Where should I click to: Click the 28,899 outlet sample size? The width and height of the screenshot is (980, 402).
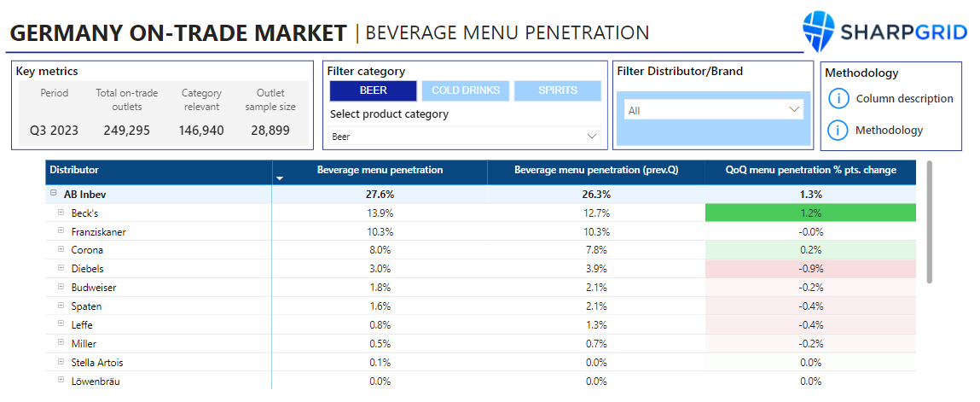(x=270, y=131)
